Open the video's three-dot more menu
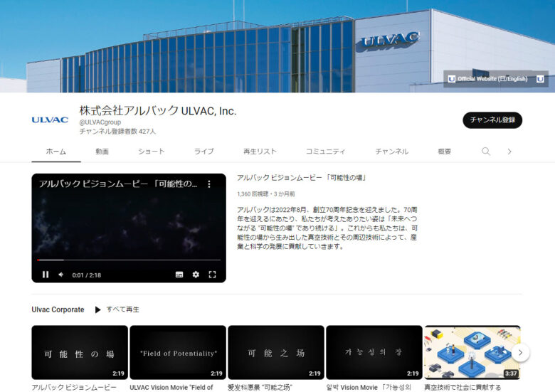 [x=209, y=184]
